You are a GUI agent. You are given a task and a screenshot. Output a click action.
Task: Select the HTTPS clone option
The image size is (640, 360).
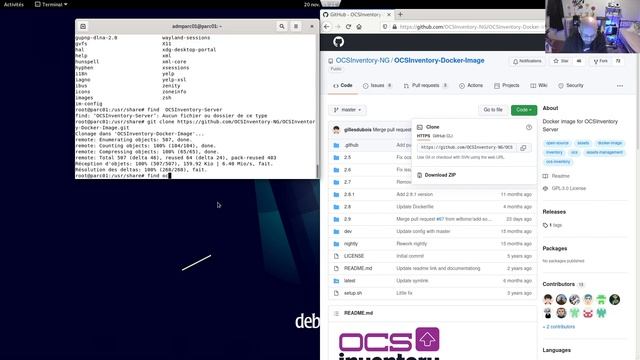[423, 136]
